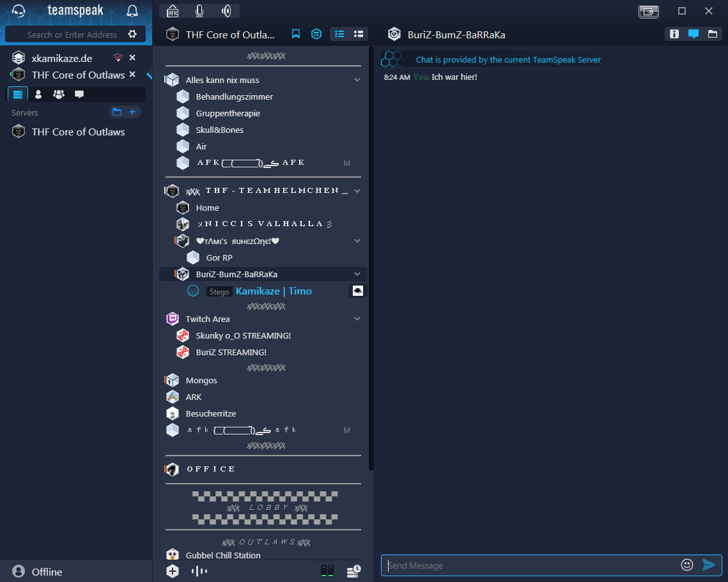Mute the microphone

pyautogui.click(x=199, y=11)
